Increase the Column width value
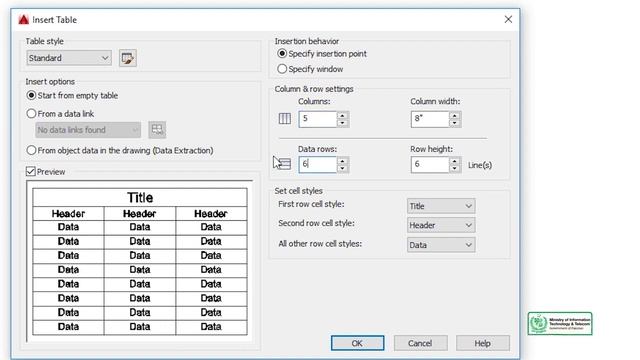This screenshot has width=640, height=360. point(455,115)
